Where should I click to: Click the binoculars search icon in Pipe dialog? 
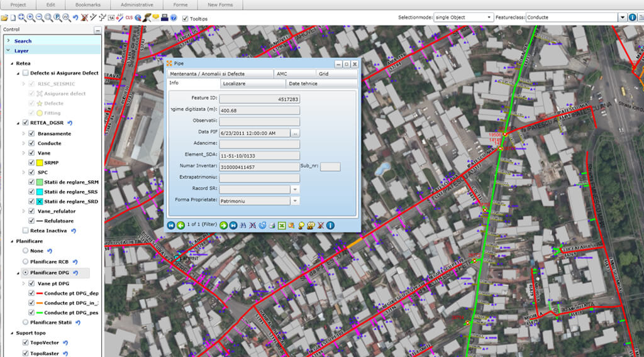[243, 225]
